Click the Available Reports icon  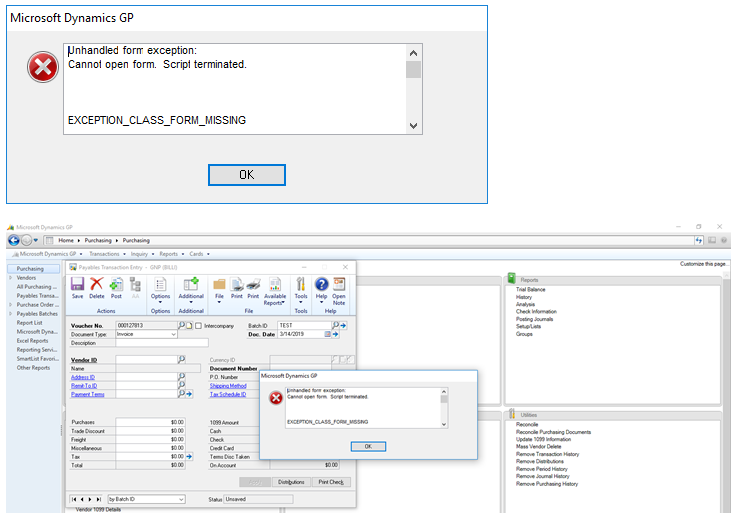[x=275, y=284]
